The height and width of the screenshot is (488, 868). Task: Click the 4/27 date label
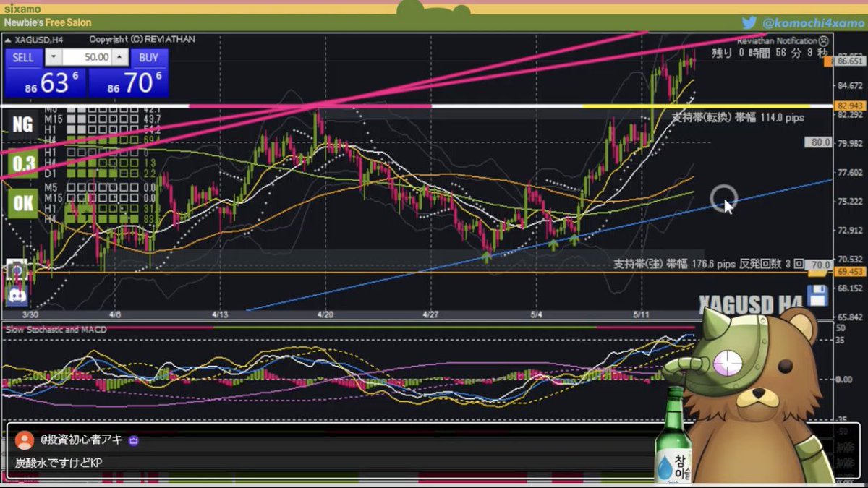[430, 315]
